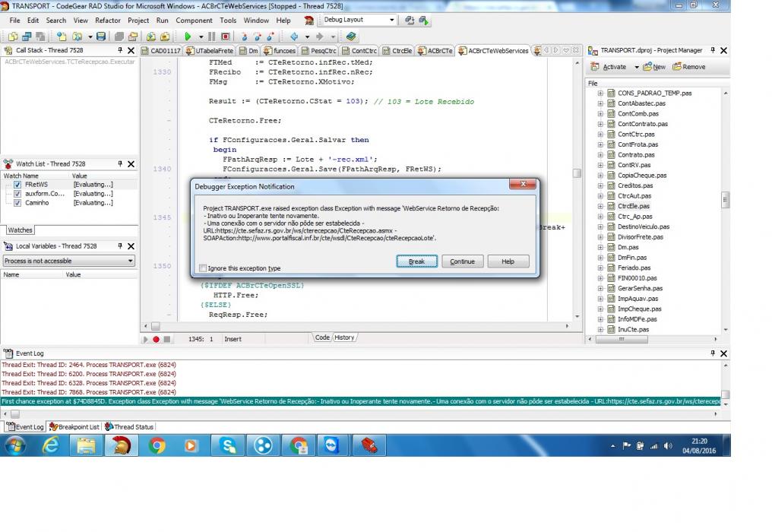772x532 pixels.
Task: Switch to the Breakpoint List tab
Action: [74, 427]
